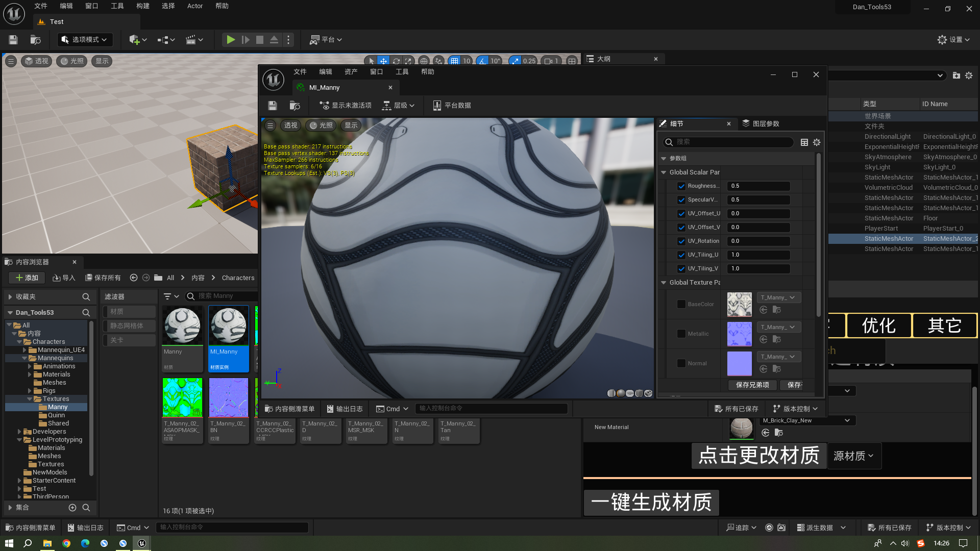The width and height of the screenshot is (980, 551).
Task: Open the material preview viewport options menu
Action: point(271,126)
